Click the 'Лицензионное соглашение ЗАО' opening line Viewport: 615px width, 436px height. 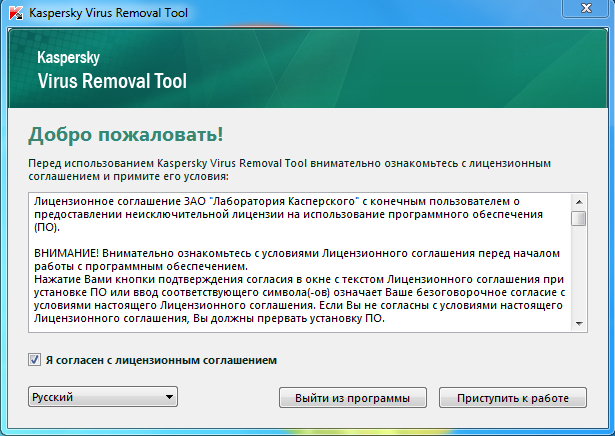coord(277,201)
